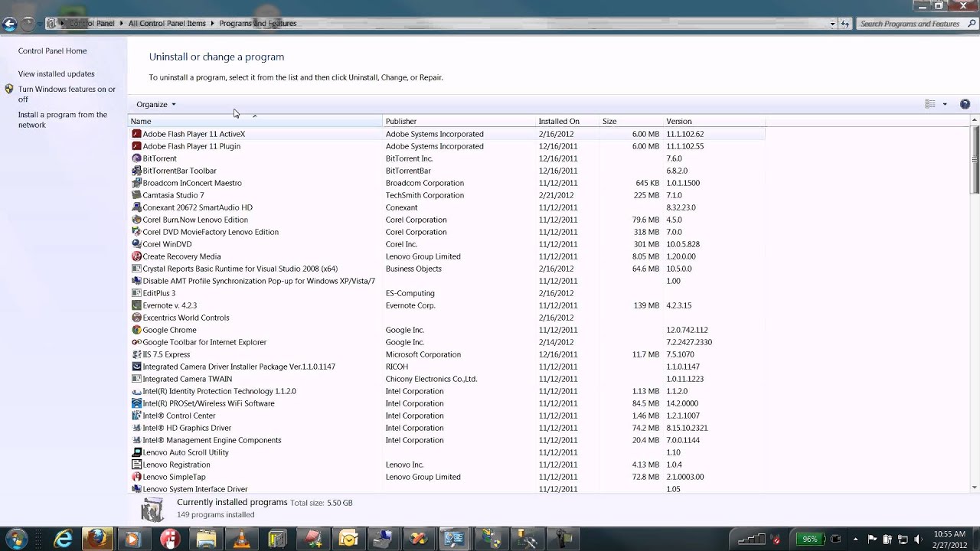Image resolution: width=980 pixels, height=551 pixels.
Task: Sort by the Publisher column header
Action: point(459,121)
